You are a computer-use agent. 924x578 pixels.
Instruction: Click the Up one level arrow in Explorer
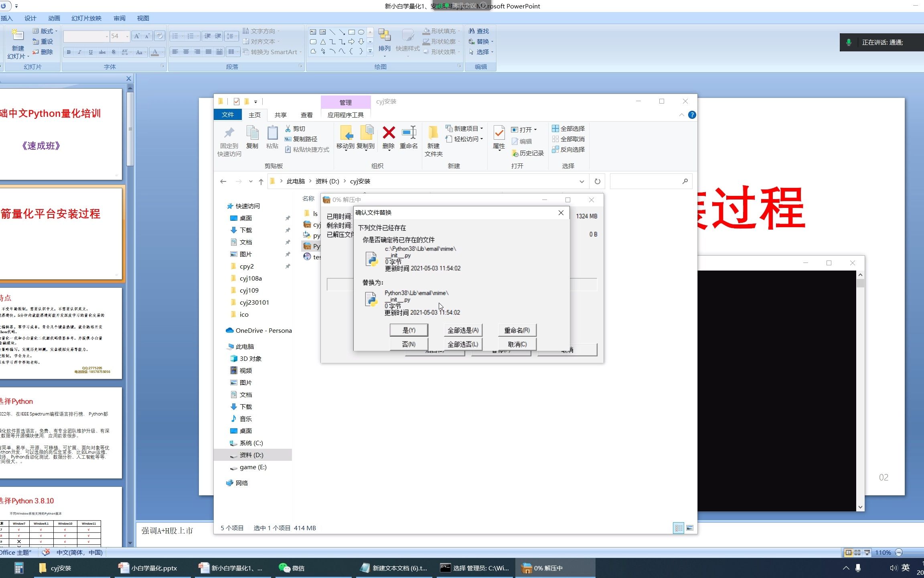point(261,181)
